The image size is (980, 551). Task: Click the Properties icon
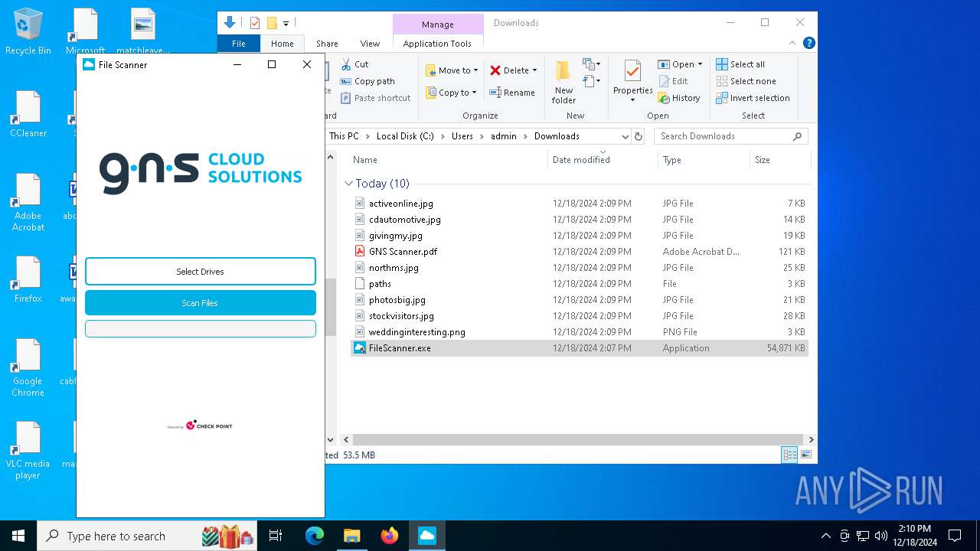tap(632, 72)
